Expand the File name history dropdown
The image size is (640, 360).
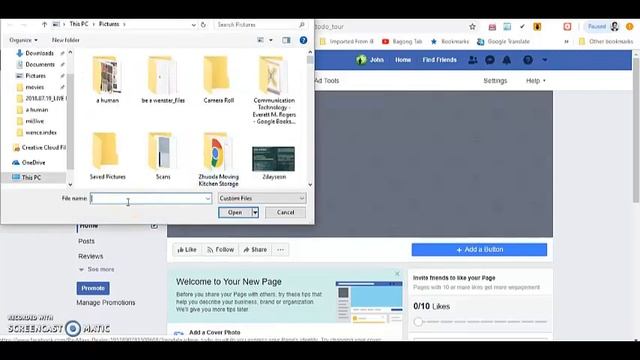[x=208, y=198]
